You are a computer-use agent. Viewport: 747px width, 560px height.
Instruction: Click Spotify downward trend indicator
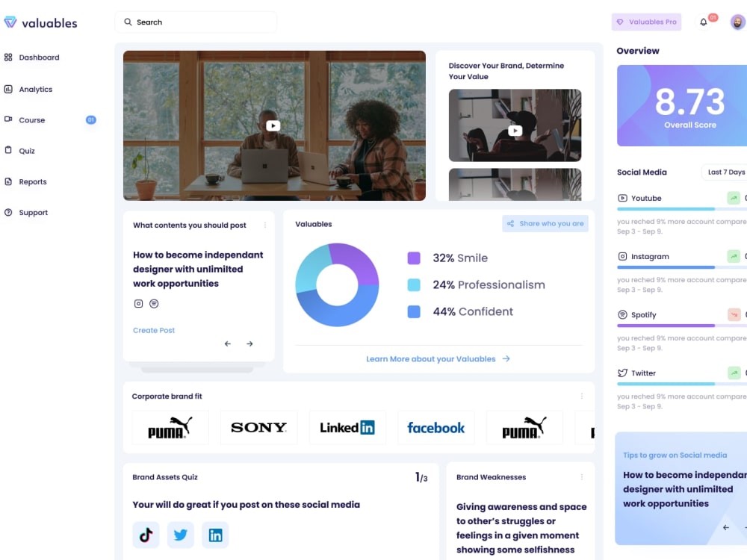tap(734, 314)
